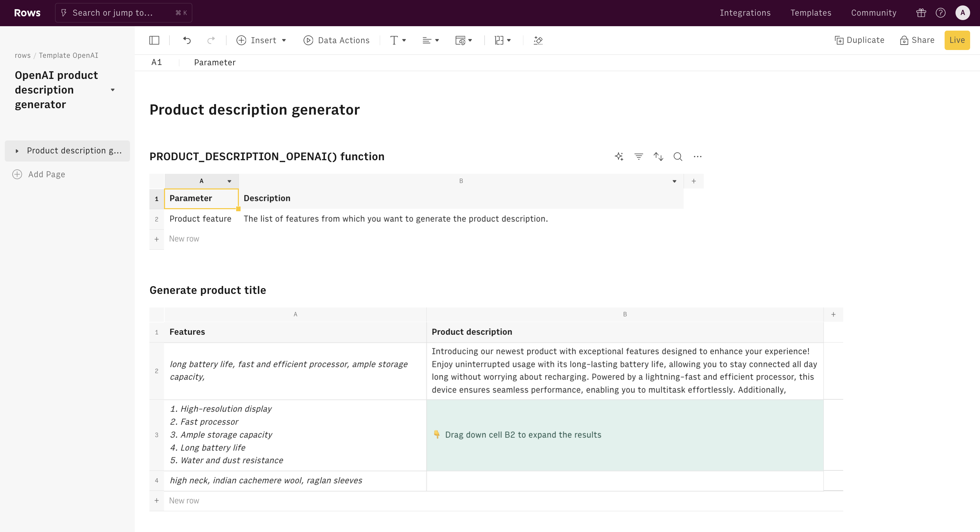Open the table more options ellipsis
This screenshot has height=532, width=980.
(697, 157)
